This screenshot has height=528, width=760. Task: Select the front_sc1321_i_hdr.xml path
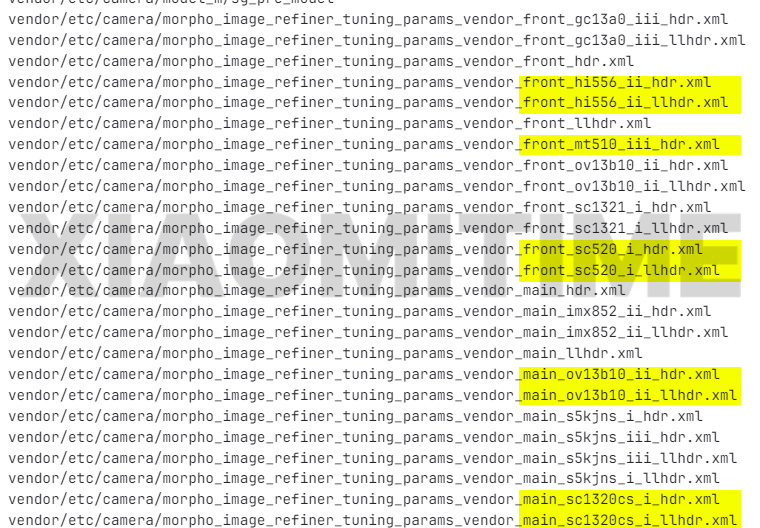coord(360,207)
